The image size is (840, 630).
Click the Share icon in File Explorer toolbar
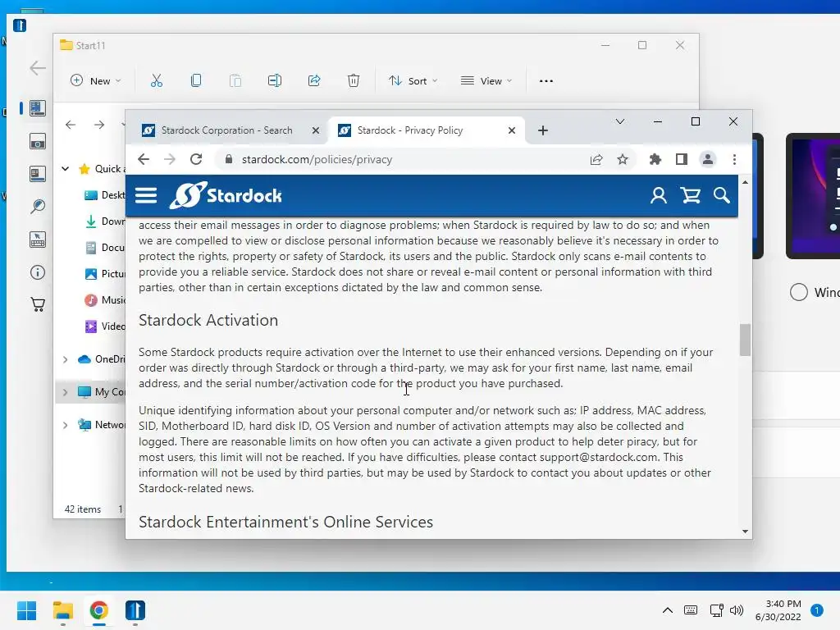pyautogui.click(x=314, y=81)
